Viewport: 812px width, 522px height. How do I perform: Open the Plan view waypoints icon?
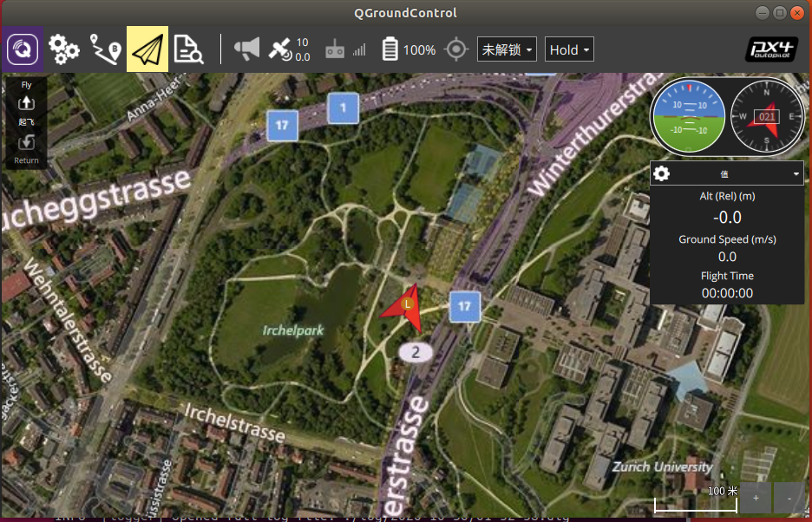pyautogui.click(x=106, y=49)
